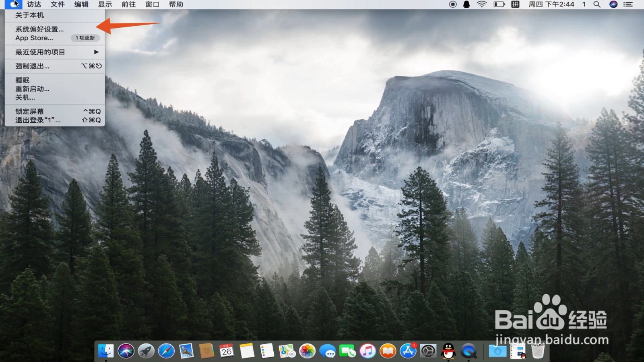This screenshot has height=362, width=644.
Task: Open iTunes music note icon
Action: pos(367,351)
